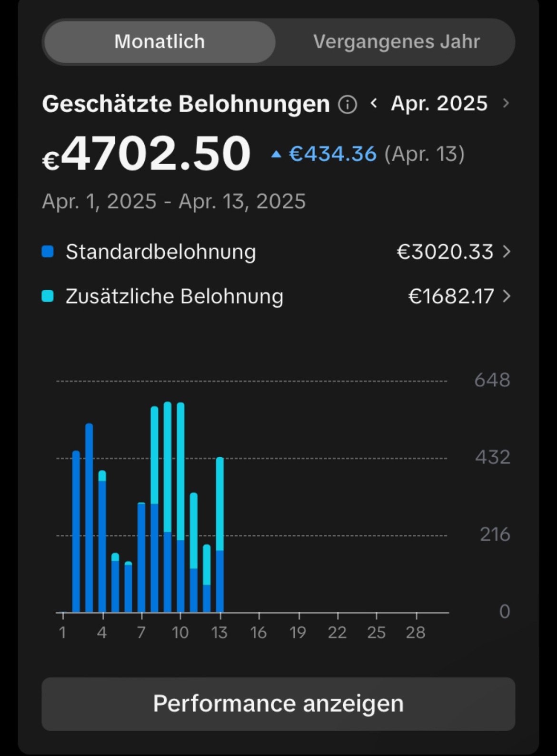The image size is (557, 756).
Task: Tap the day 28 axis marker
Action: pyautogui.click(x=416, y=632)
